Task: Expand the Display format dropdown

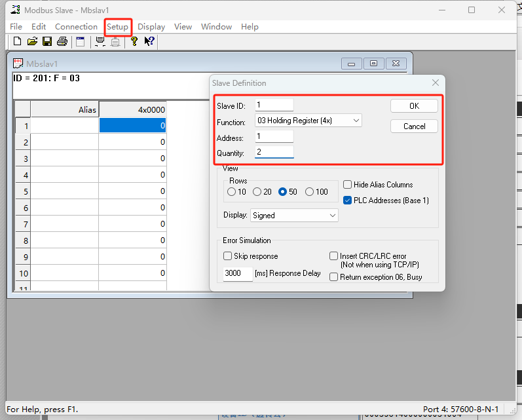Action: 294,215
